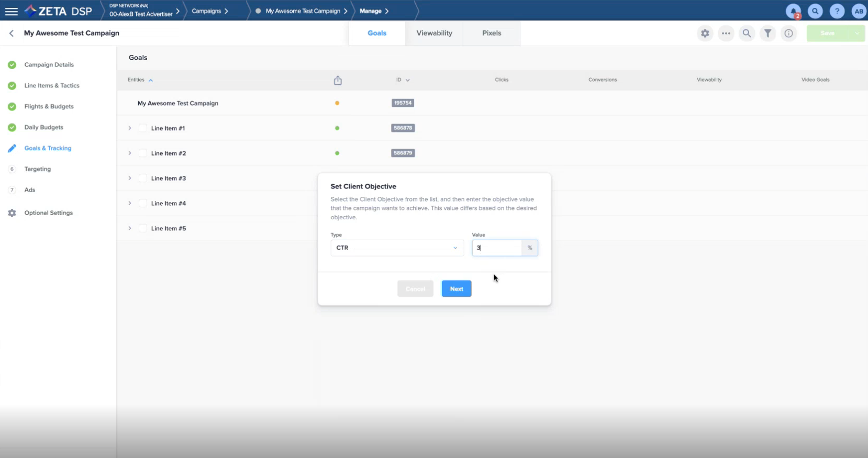
Task: Switch to the Pixels tab
Action: pos(491,33)
